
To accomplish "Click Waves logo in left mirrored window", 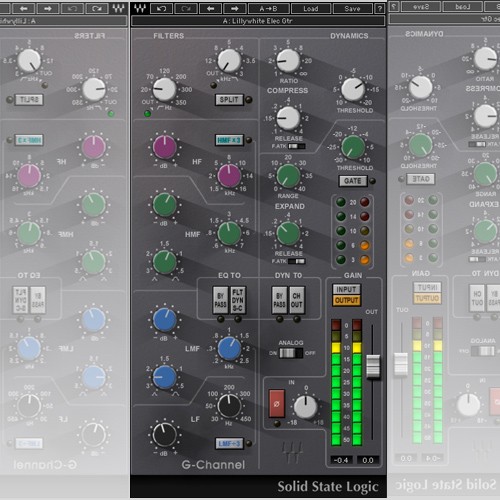I will coord(118,8).
